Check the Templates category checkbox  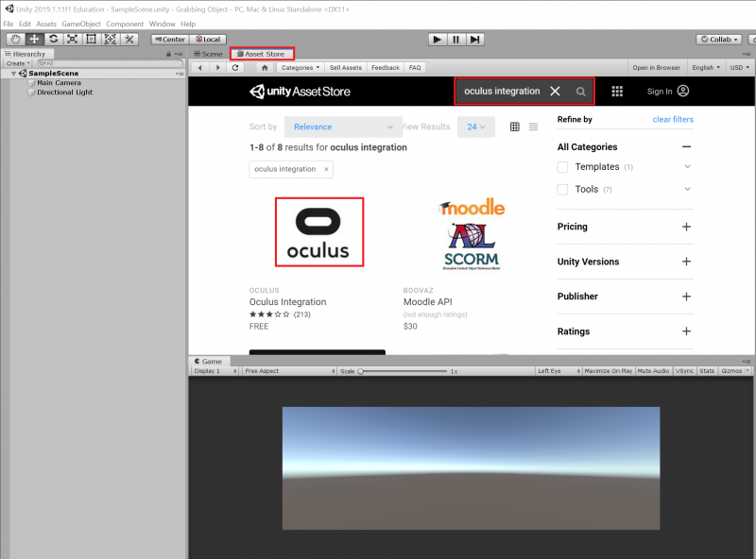click(562, 167)
